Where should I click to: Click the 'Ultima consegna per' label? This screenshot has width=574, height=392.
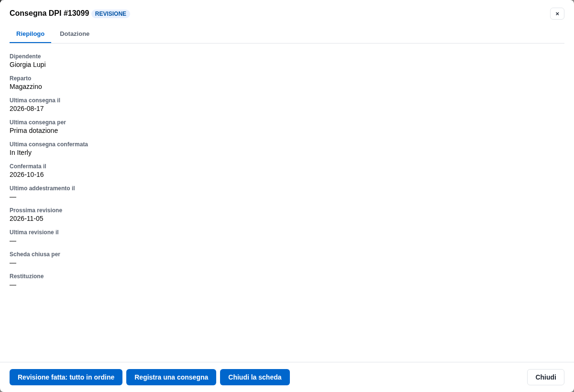point(38,122)
